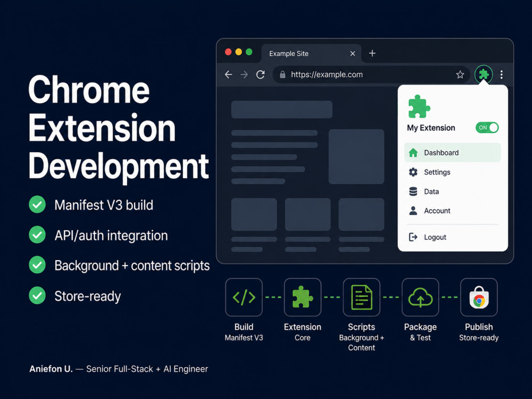
Task: Reload the page with refresh icon
Action: point(260,74)
